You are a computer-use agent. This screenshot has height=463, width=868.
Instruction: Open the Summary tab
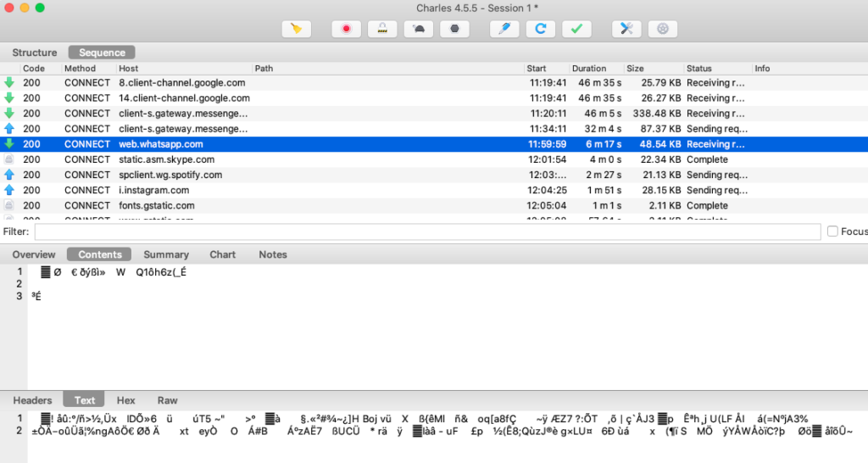coord(166,254)
